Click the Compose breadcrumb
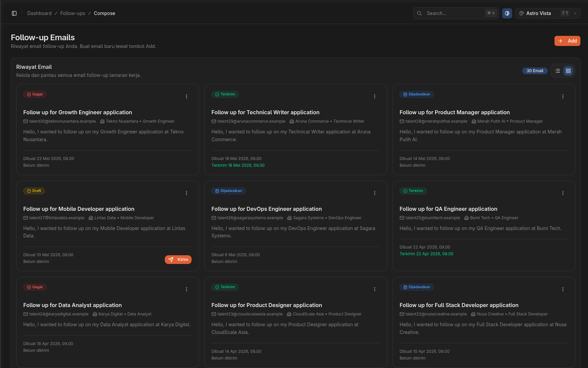Image resolution: width=588 pixels, height=368 pixels. coord(104,13)
